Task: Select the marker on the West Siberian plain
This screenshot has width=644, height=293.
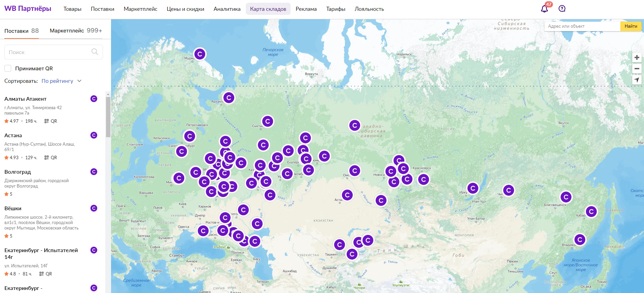Action: 355,126
